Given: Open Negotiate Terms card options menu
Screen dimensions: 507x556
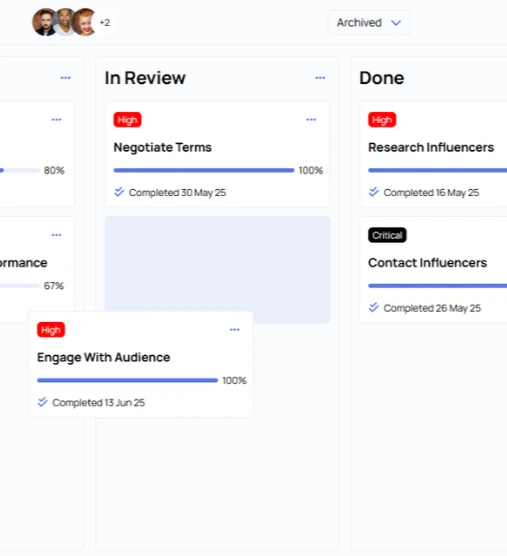Looking at the screenshot, I should coord(311,120).
